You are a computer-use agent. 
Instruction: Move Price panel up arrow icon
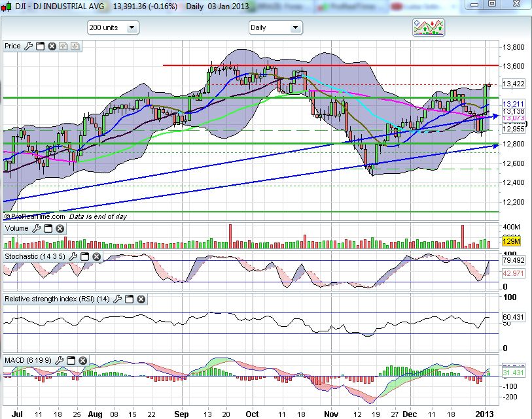[63, 46]
